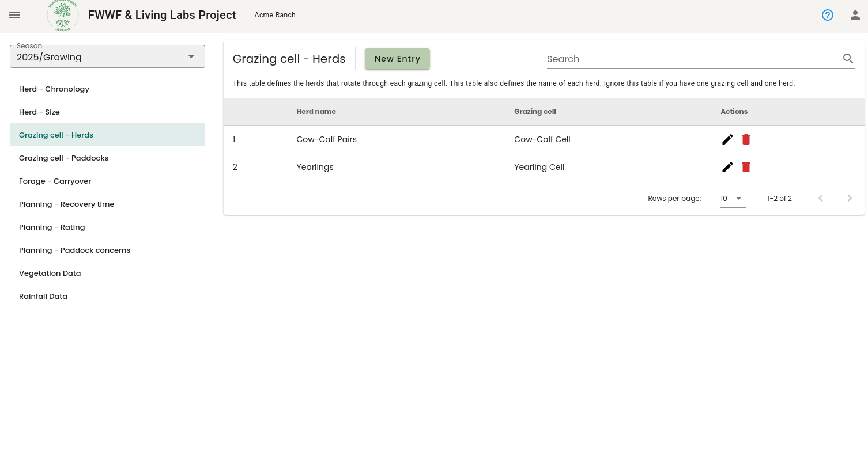Open the hamburger navigation menu
Image resolution: width=868 pixels, height=475 pixels.
[14, 15]
